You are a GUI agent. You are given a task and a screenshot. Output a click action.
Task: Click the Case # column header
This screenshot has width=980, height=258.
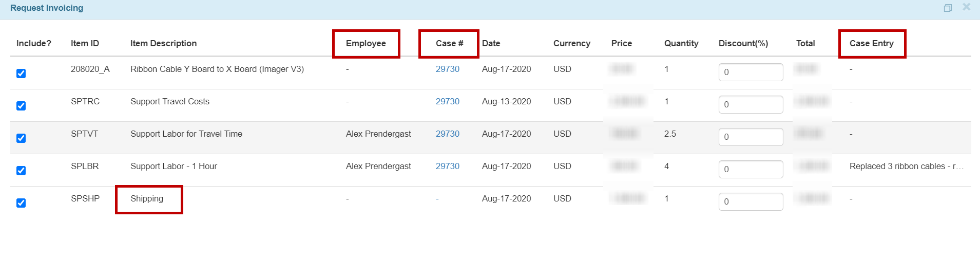(x=449, y=43)
